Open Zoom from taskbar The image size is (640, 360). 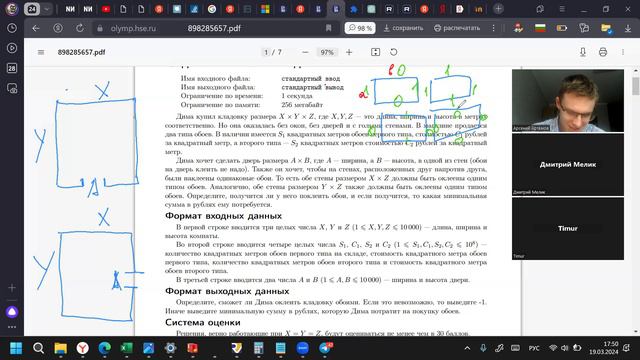point(302,348)
